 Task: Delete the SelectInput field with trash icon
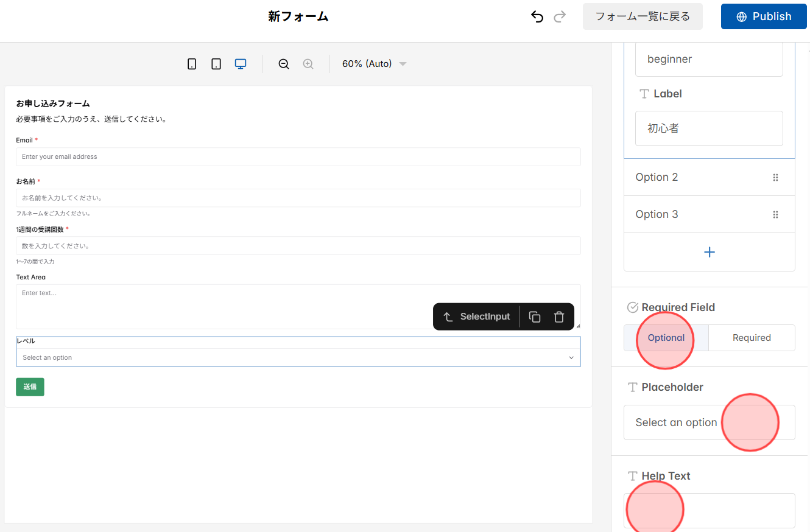point(558,317)
